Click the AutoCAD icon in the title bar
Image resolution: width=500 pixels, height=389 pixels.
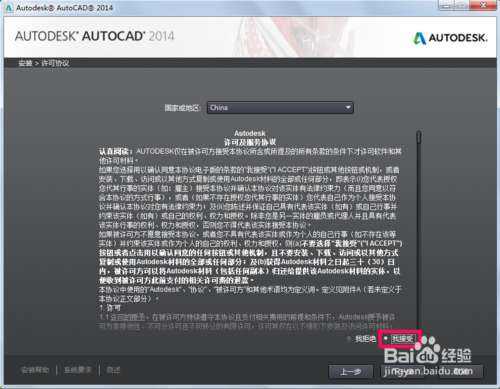(x=9, y=7)
